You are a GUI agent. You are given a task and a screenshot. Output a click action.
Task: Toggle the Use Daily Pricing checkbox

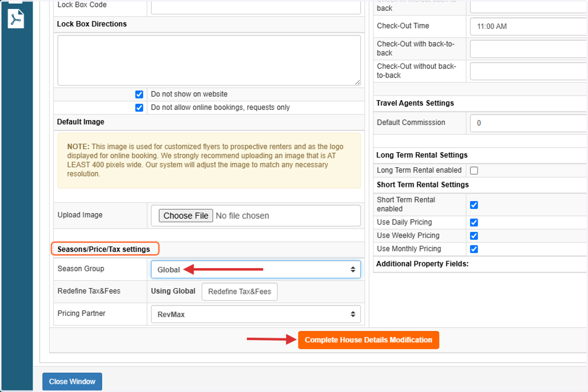pos(474,222)
